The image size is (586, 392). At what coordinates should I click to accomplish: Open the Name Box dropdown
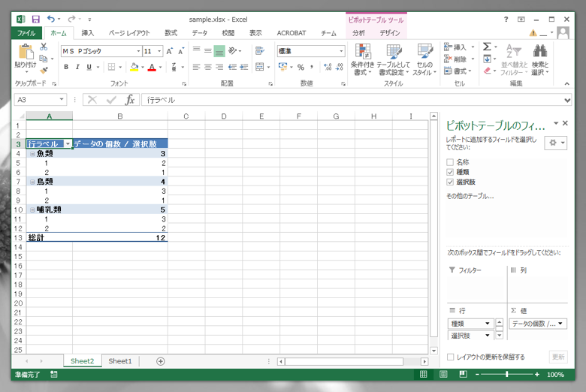62,100
